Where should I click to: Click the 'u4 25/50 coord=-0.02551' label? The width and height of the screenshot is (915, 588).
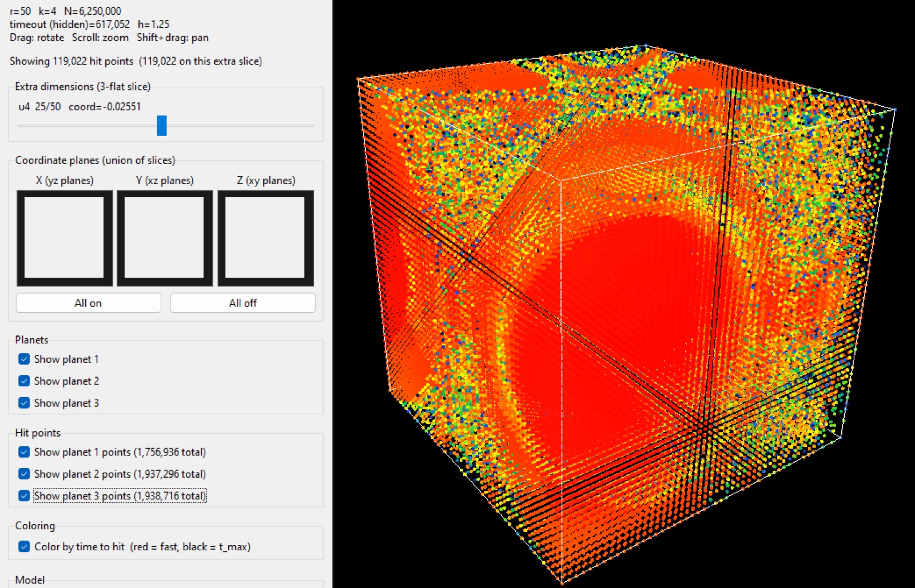click(x=79, y=106)
